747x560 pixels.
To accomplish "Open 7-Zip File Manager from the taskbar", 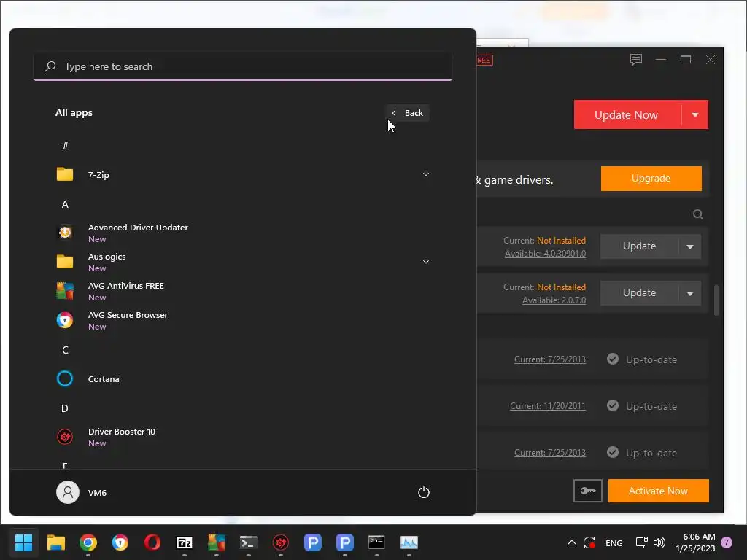I will coord(185,542).
